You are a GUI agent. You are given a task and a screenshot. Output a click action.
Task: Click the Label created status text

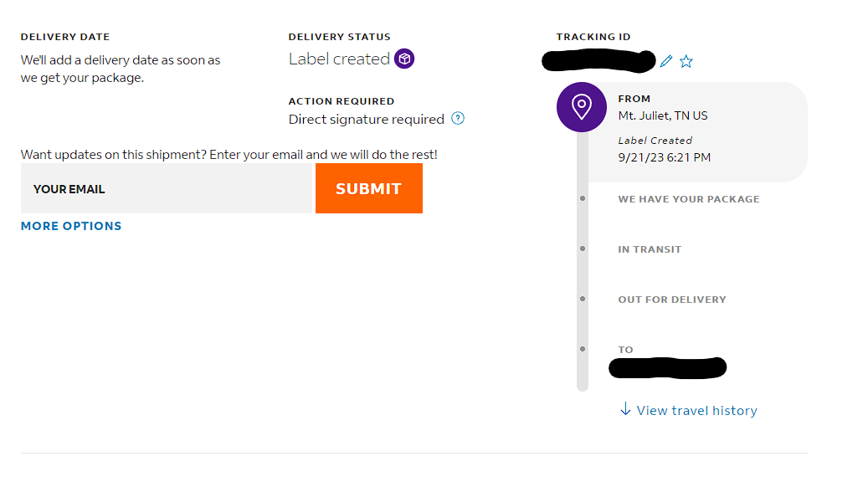click(339, 59)
